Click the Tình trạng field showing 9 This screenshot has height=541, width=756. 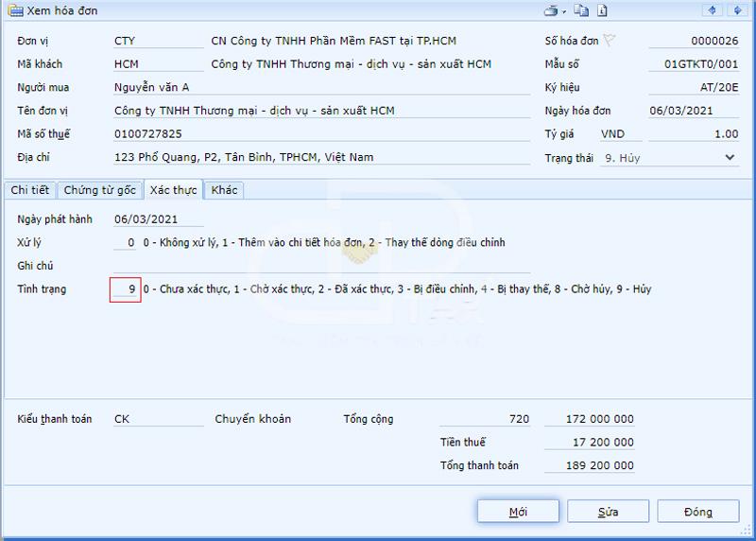126,289
